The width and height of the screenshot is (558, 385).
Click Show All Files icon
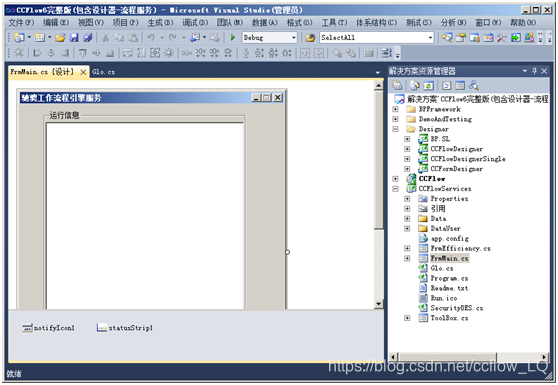coord(415,85)
